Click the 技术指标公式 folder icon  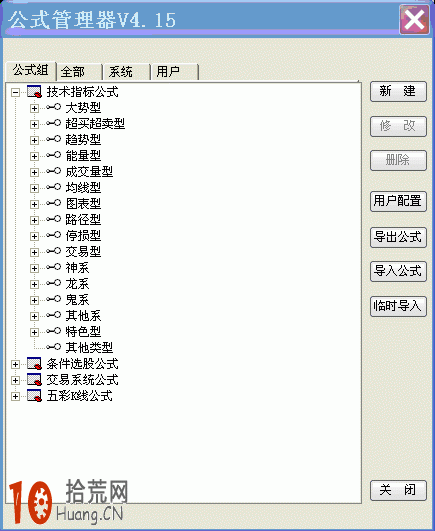coord(34,92)
